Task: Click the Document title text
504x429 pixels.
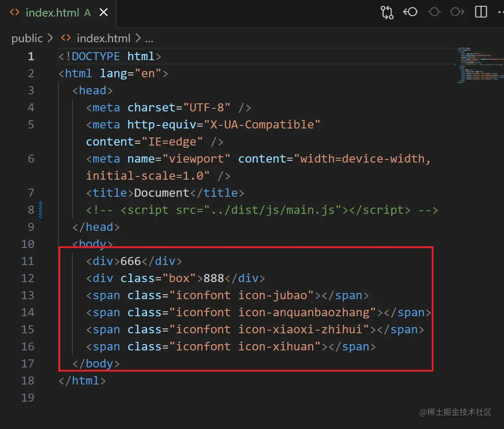Action: (161, 193)
